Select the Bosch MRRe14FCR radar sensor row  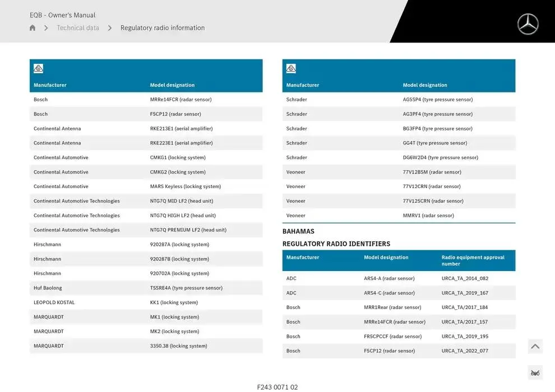pyautogui.click(x=146, y=99)
